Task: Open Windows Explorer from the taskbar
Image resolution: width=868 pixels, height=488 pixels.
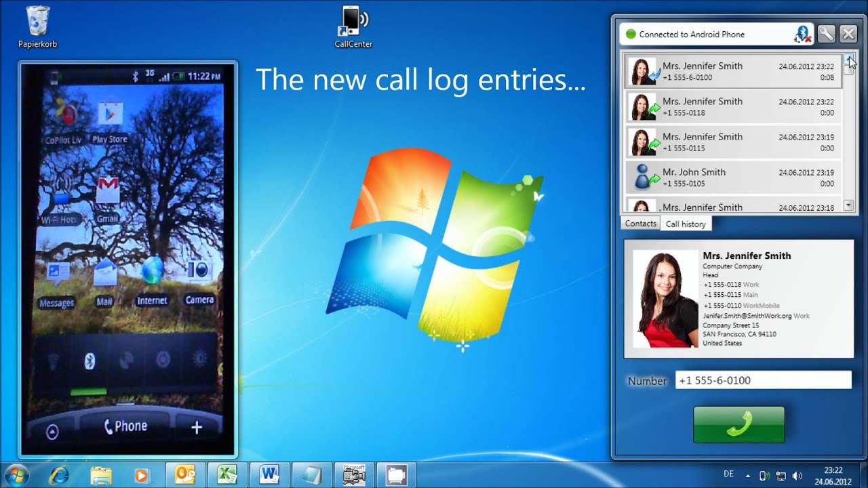Action: tap(101, 475)
